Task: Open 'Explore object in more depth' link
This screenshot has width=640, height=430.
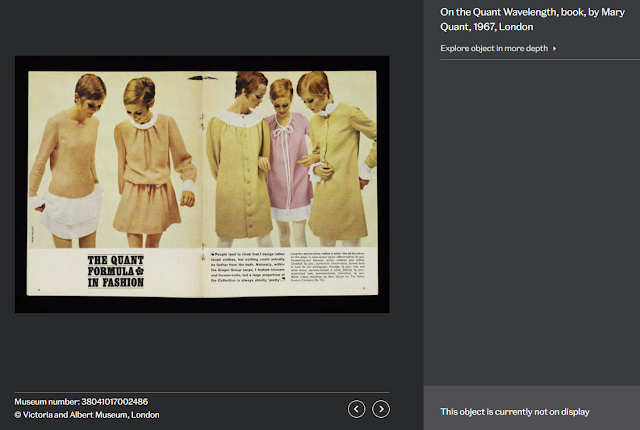Action: coord(498,48)
